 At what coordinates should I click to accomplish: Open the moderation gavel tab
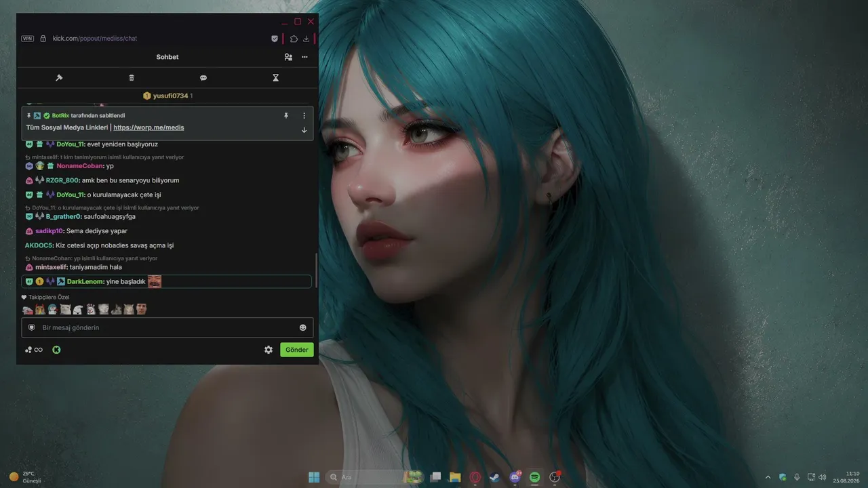[x=59, y=78]
